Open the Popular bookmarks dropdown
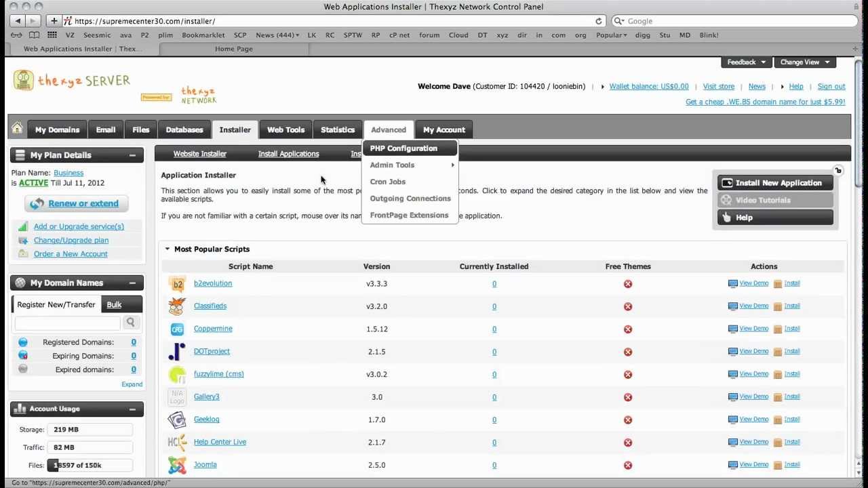 click(x=611, y=35)
